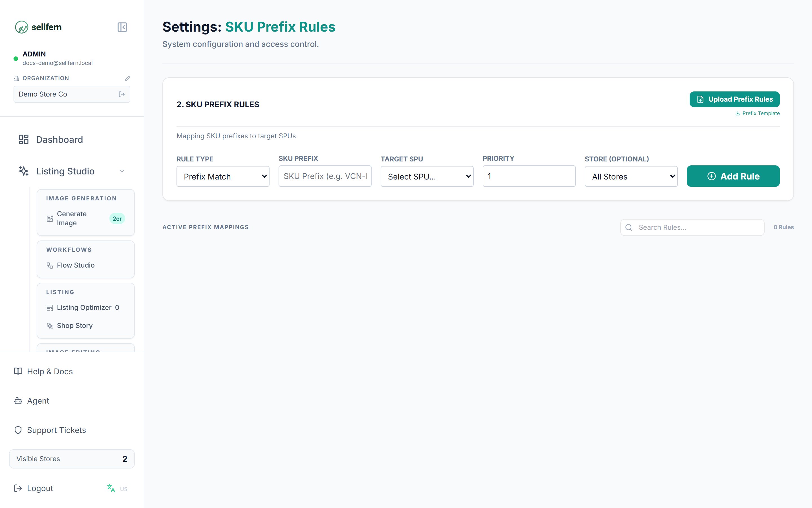Click the language translate icon
812x508 pixels.
(x=111, y=488)
